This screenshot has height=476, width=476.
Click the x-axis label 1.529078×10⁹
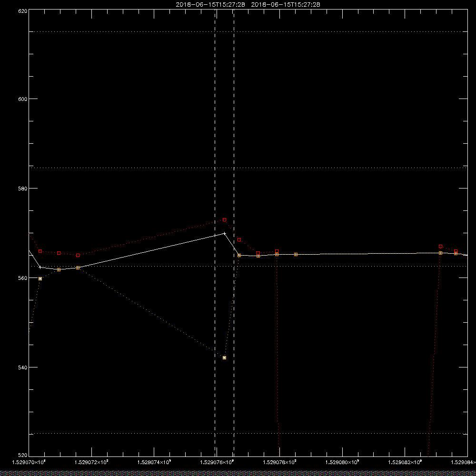point(280,462)
